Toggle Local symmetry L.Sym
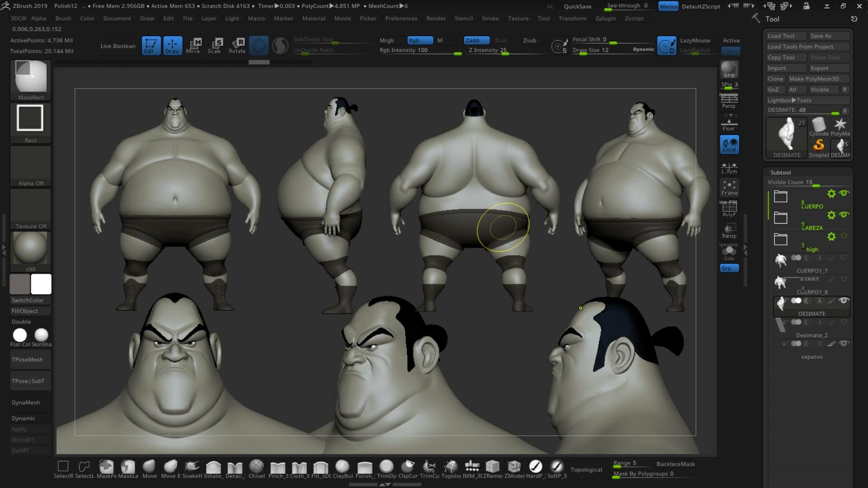Viewport: 868px width, 488px height. (729, 168)
